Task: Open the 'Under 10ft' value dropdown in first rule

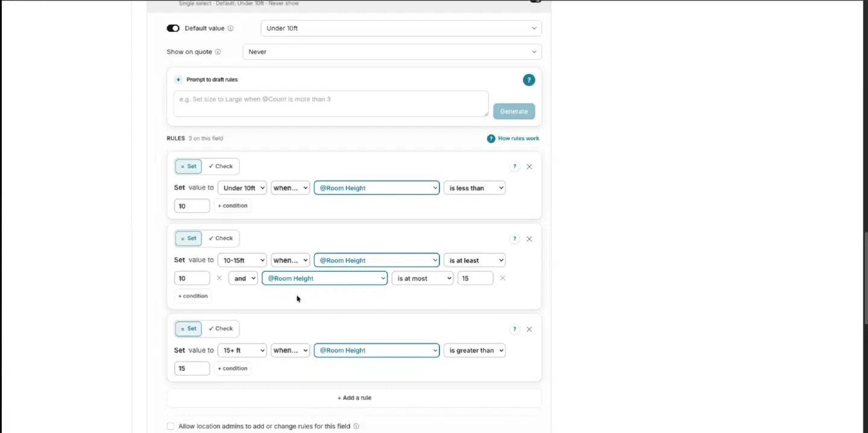Action: click(242, 188)
